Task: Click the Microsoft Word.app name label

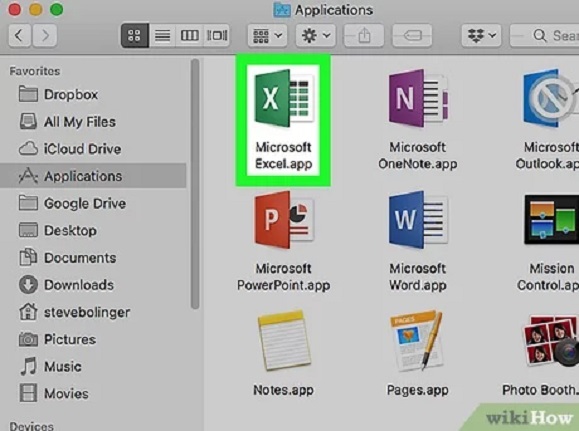Action: [x=418, y=277]
